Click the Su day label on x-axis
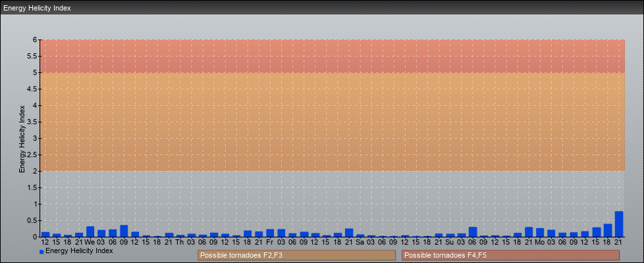 pos(450,242)
